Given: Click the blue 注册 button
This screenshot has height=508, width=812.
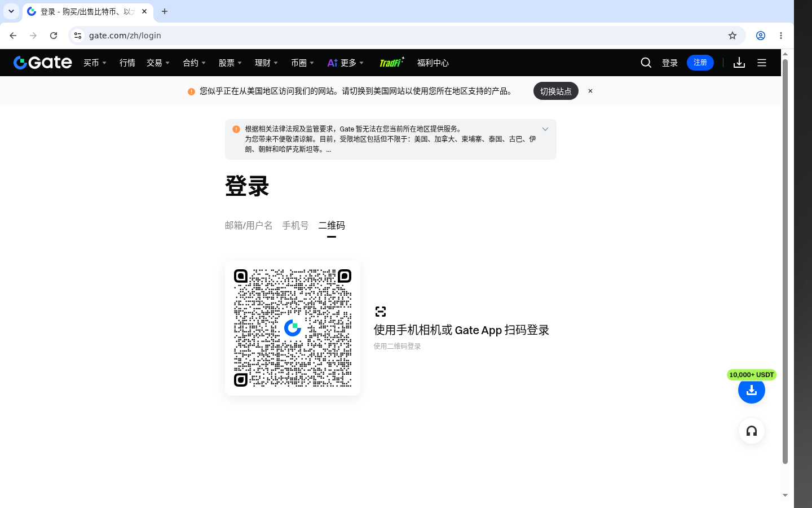Looking at the screenshot, I should [x=700, y=63].
